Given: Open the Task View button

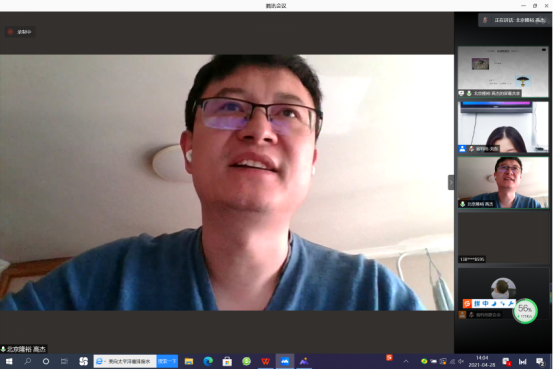Looking at the screenshot, I should 64,361.
